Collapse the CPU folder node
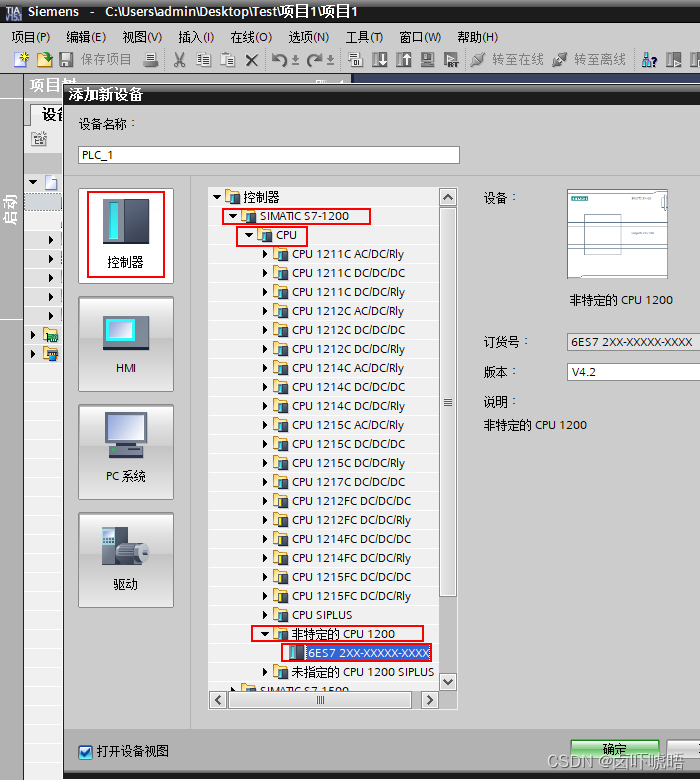Screen dimensions: 700x780 pyautogui.click(x=249, y=235)
